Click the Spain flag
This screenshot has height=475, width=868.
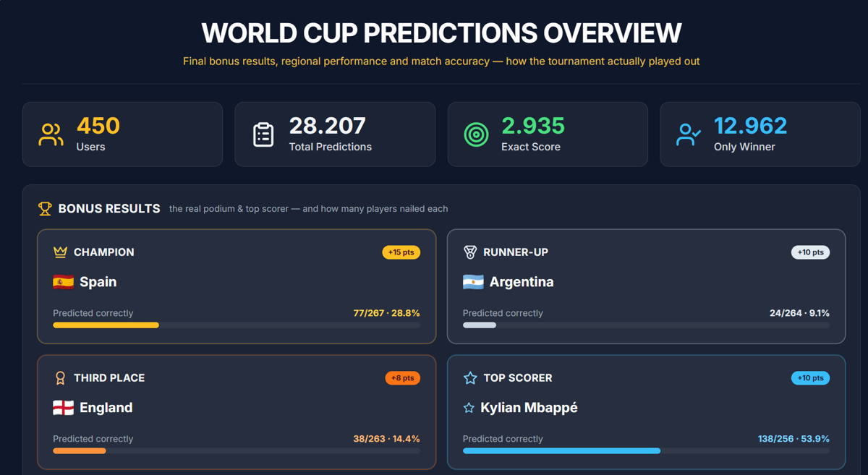pos(63,282)
